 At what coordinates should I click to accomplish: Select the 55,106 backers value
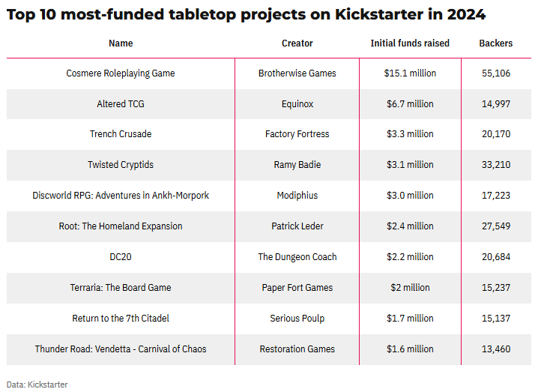click(496, 73)
